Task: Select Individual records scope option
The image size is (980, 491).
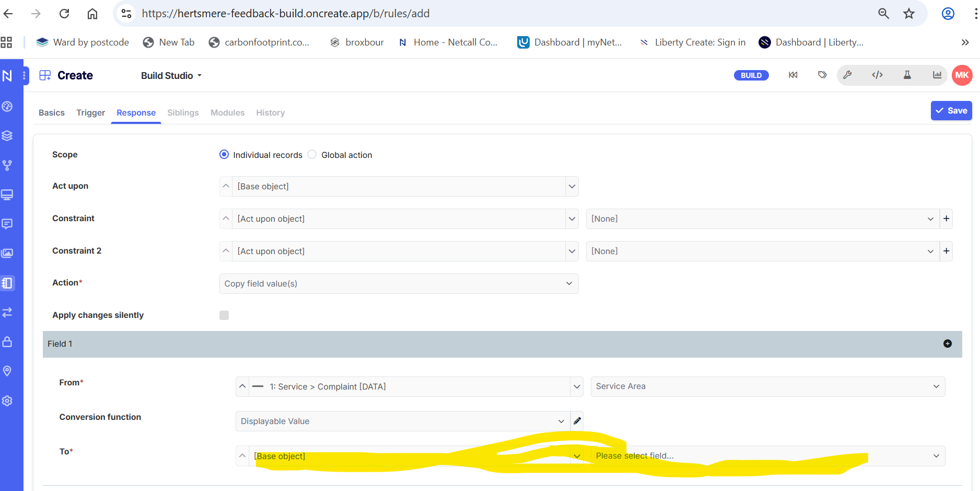Action: coord(224,155)
